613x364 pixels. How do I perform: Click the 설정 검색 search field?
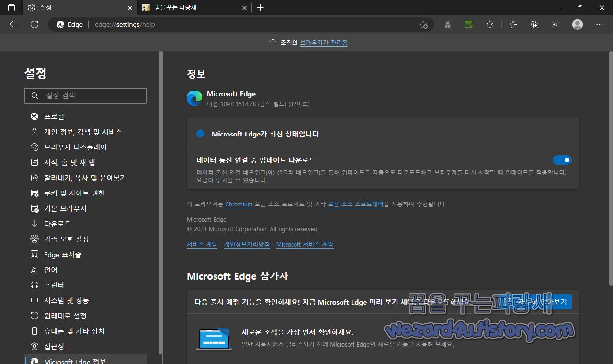coord(85,95)
